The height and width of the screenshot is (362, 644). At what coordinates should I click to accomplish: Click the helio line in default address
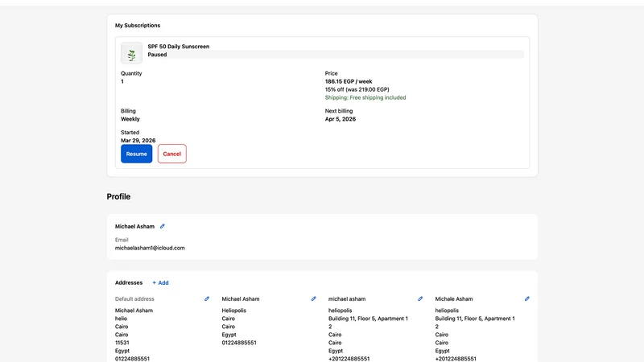[x=121, y=319]
